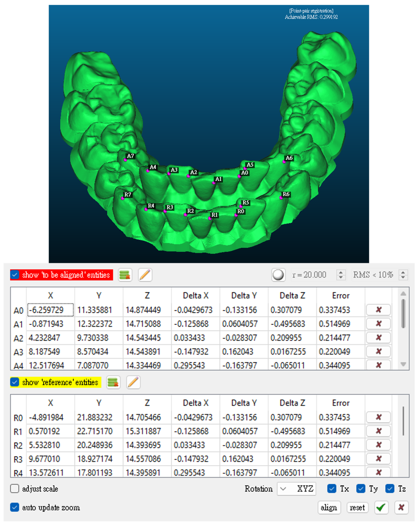Image resolution: width=420 pixels, height=527 pixels.
Task: Click pencil icon for reference entities
Action: click(133, 382)
